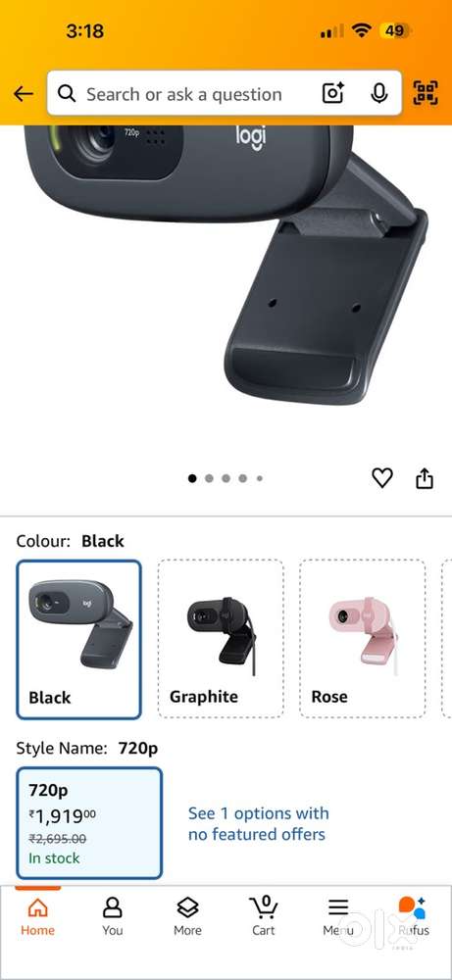
Task: Open the Cart icon
Action: (x=263, y=915)
